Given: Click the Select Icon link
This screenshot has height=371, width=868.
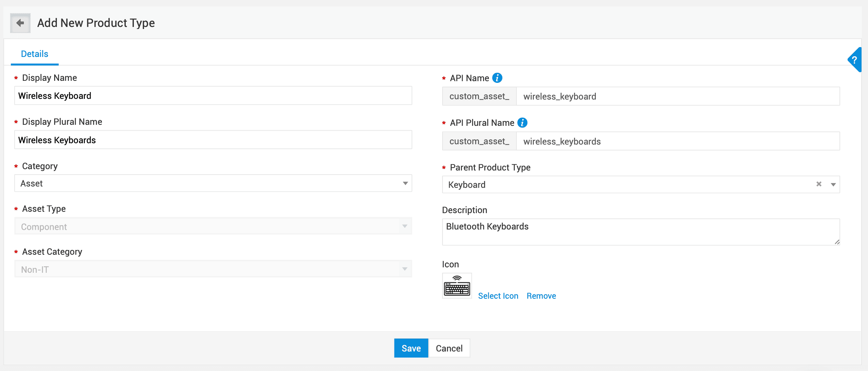Looking at the screenshot, I should (x=498, y=296).
